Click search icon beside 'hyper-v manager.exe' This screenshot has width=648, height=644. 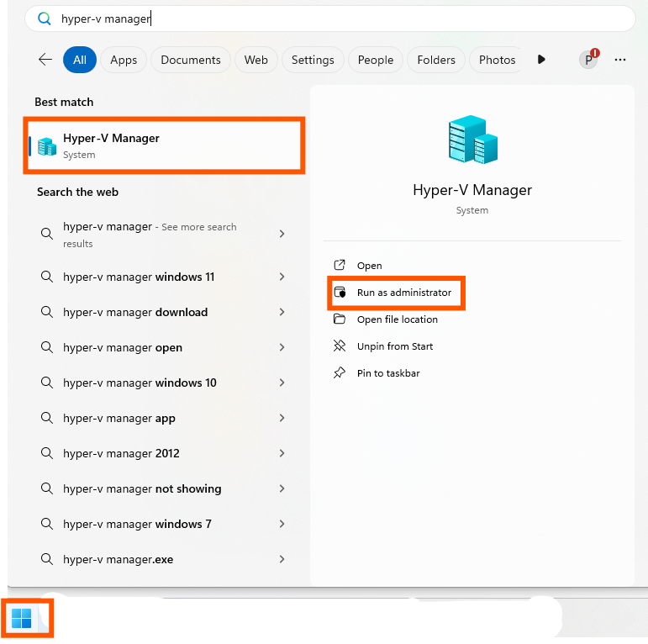point(47,559)
